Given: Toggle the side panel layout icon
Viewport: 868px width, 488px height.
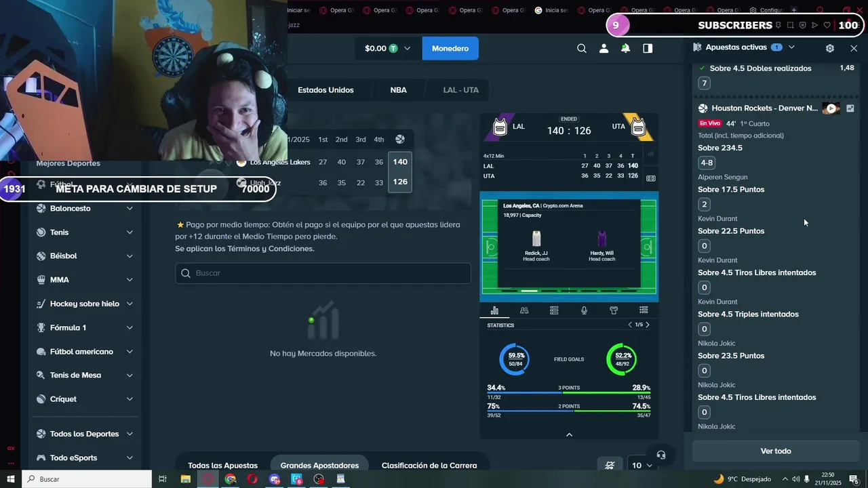Looking at the screenshot, I should [648, 48].
